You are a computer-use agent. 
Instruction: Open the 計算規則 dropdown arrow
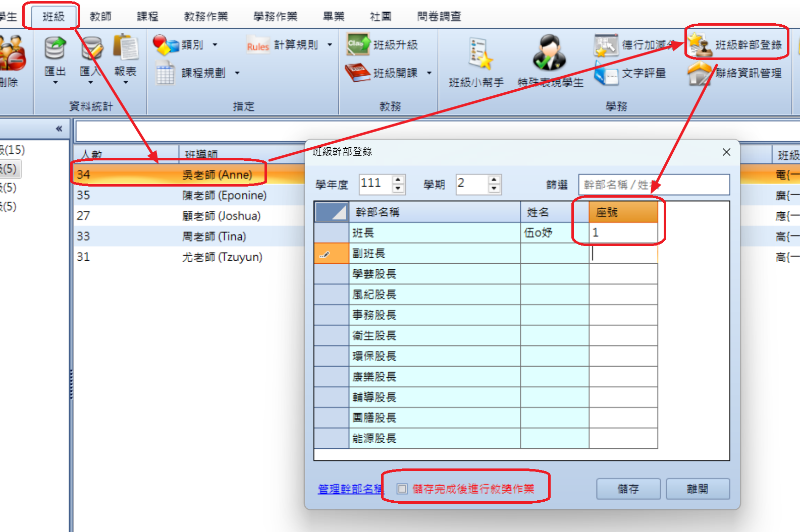click(x=330, y=45)
